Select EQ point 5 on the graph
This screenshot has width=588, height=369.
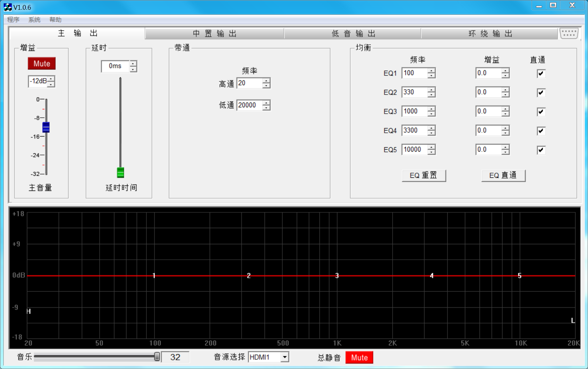(520, 276)
